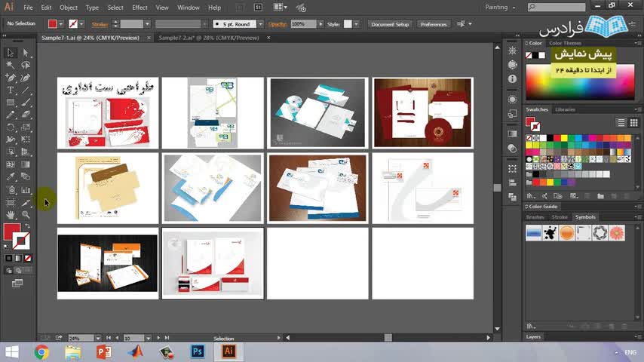Switch to Sample7-2.ai document tab
This screenshot has height=362, width=644.
point(209,38)
